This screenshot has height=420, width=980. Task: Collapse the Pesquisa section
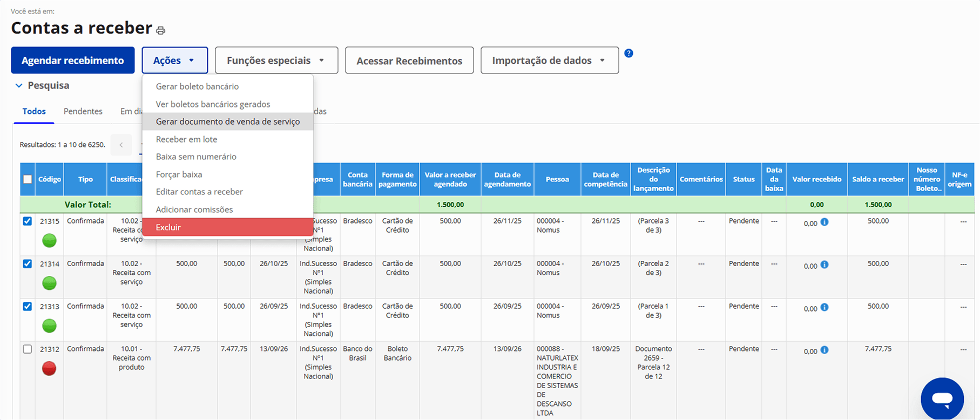[x=19, y=85]
